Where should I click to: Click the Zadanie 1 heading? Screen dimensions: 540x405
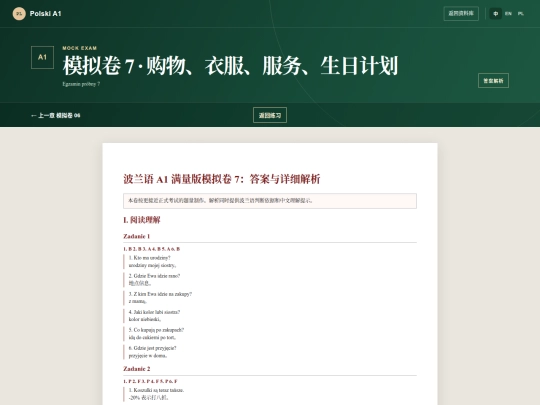click(136, 236)
